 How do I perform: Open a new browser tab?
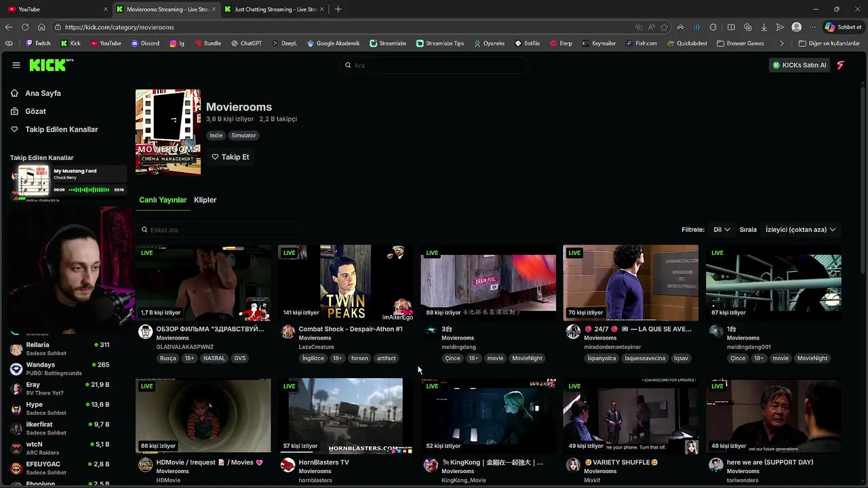click(x=338, y=9)
